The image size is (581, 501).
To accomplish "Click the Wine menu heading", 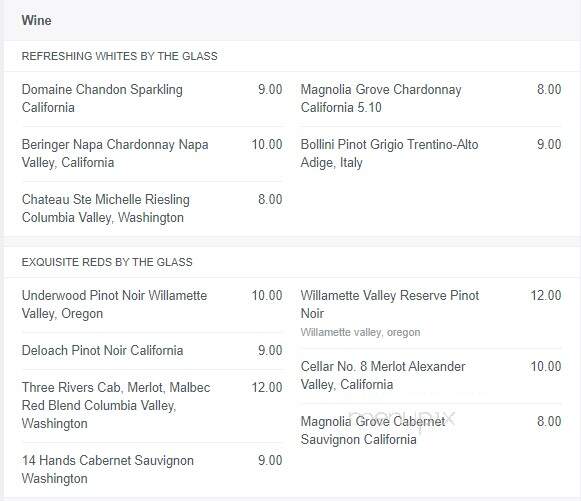I will pos(36,20).
